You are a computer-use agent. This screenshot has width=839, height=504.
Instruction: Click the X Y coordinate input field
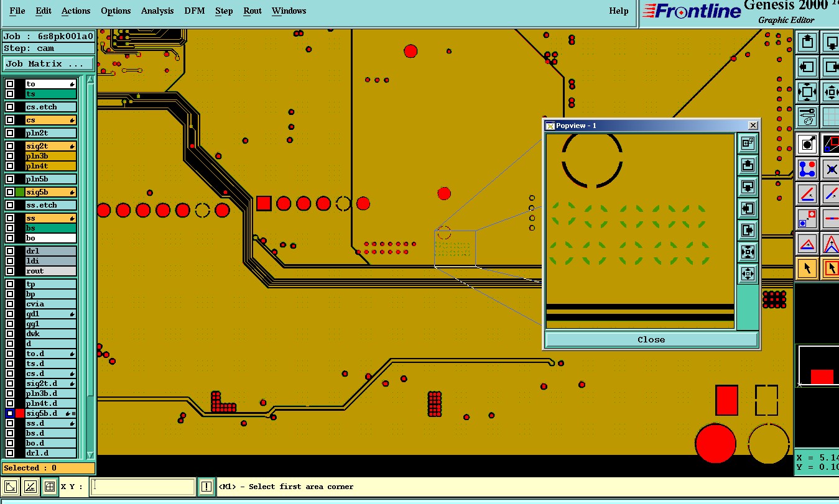[143, 487]
